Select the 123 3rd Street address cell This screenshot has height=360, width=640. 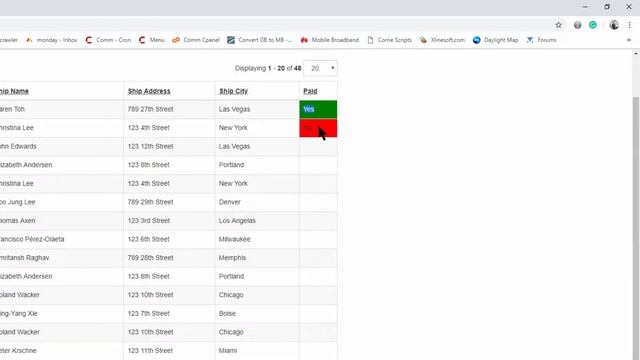169,221
